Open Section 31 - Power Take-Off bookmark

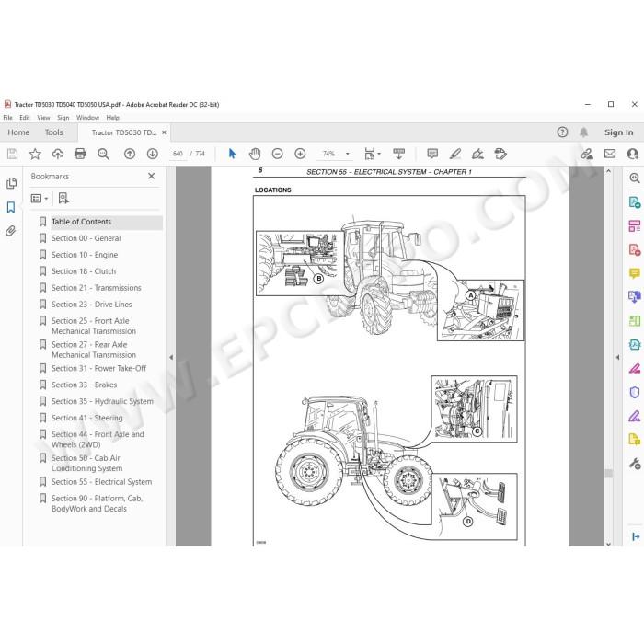(x=98, y=368)
